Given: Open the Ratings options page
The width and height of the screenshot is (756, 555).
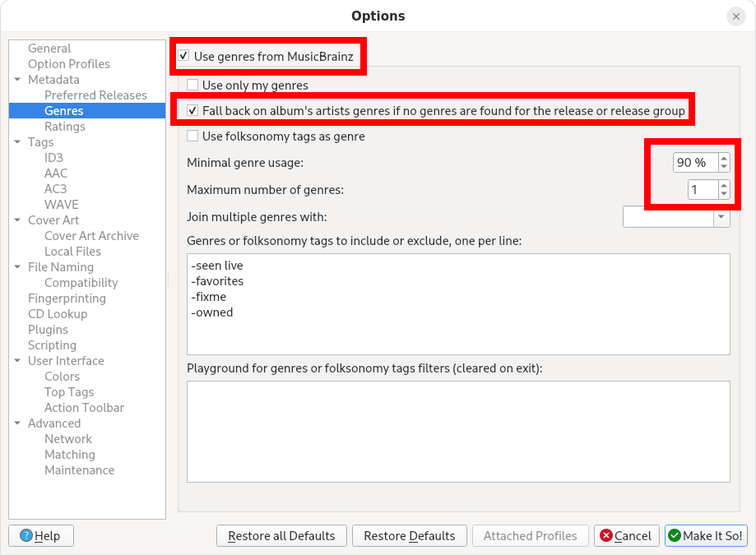Looking at the screenshot, I should tap(65, 127).
